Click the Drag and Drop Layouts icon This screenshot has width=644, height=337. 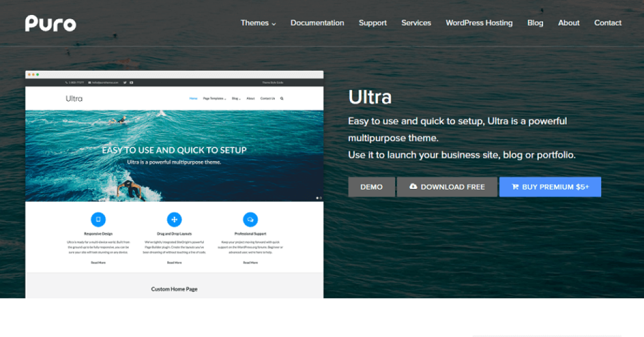point(174,219)
